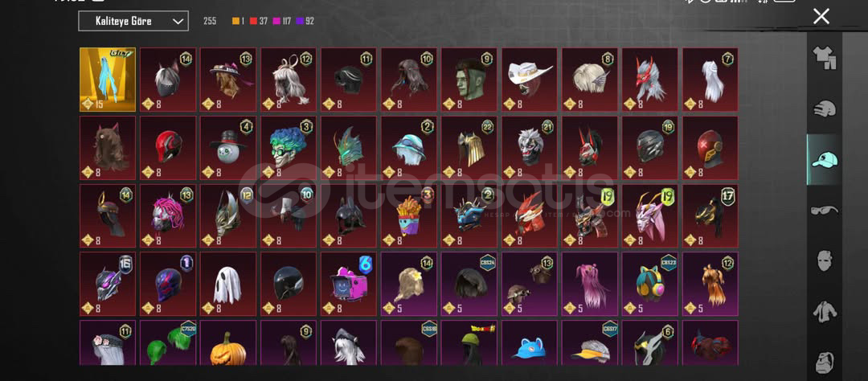This screenshot has height=381, width=868.
Task: Select the helmet category icon
Action: (825, 109)
